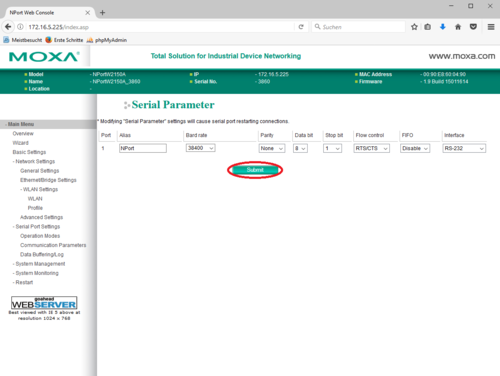Go back with the browser back arrow
Image resolution: width=500 pixels, height=376 pixels.
[x=8, y=27]
